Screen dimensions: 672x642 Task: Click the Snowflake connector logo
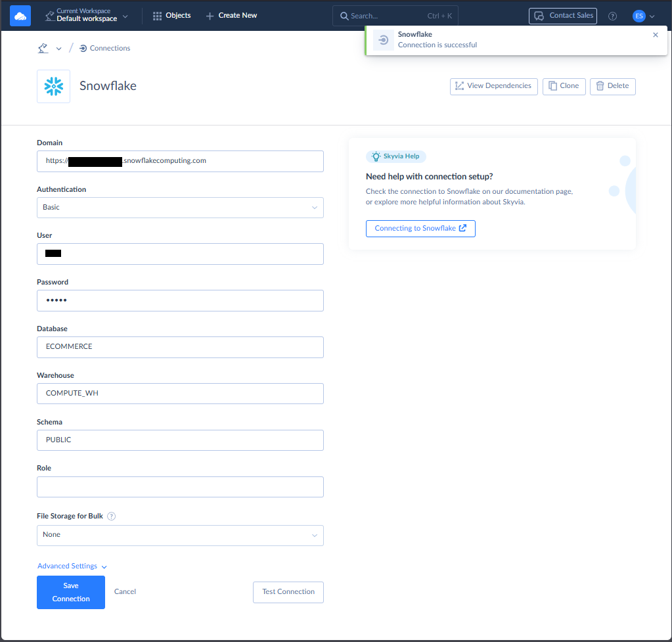tap(54, 86)
